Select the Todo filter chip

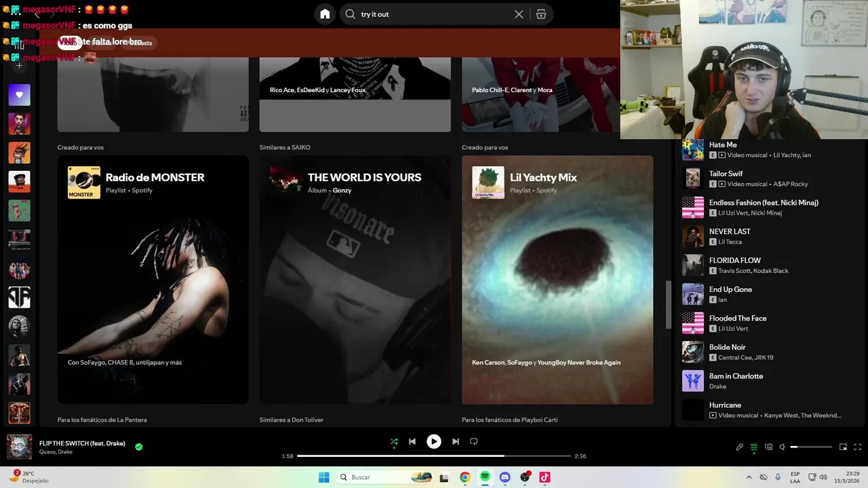[x=69, y=43]
